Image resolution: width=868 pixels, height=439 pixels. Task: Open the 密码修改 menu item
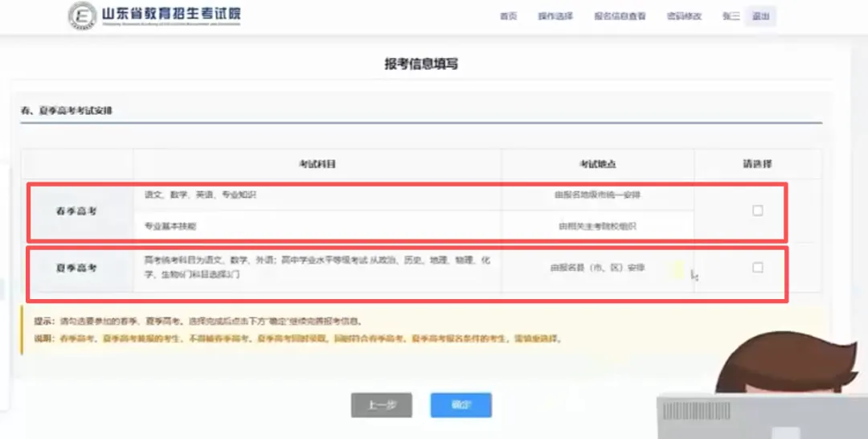click(684, 16)
